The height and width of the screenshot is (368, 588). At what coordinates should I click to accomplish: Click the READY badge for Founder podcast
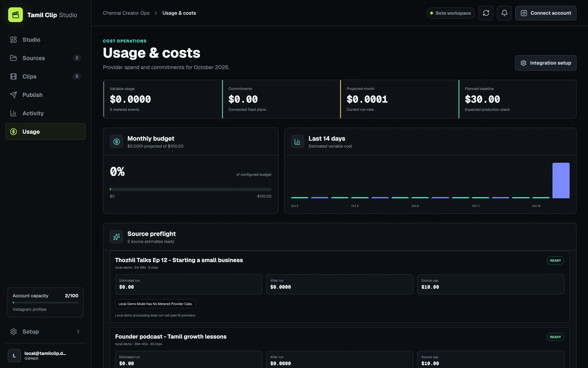(555, 337)
